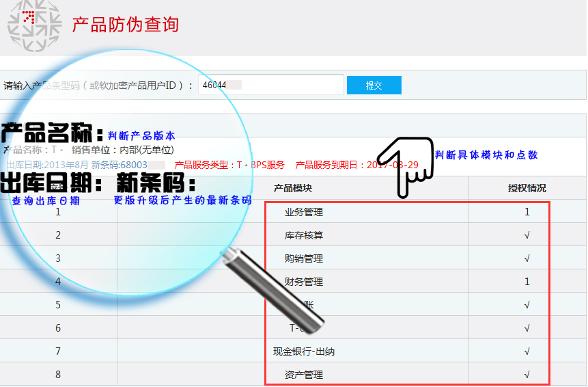Screen dimensions: 588x387
Task: Select the 财务管理 module cell
Action: click(303, 282)
